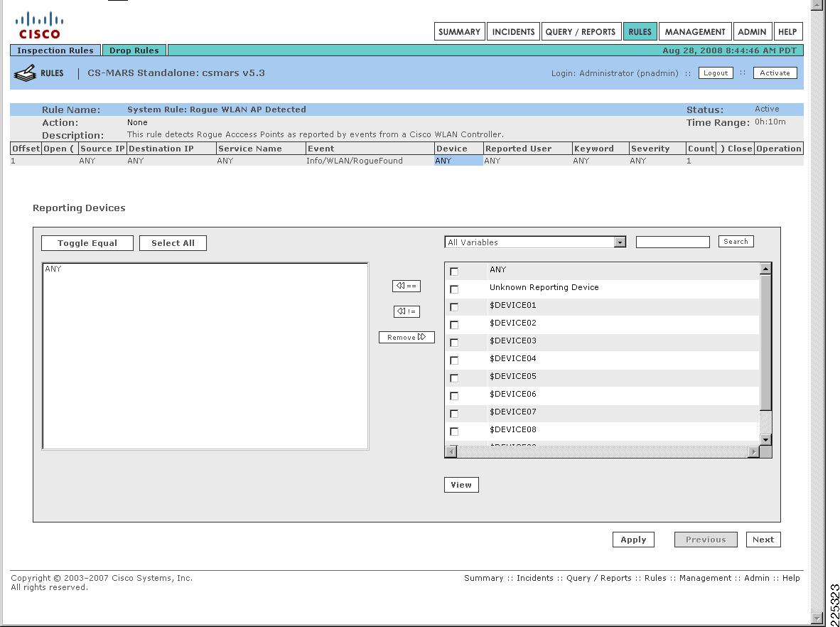Open the All Variables dropdown
Screen dimensions: 840x627
pos(535,242)
